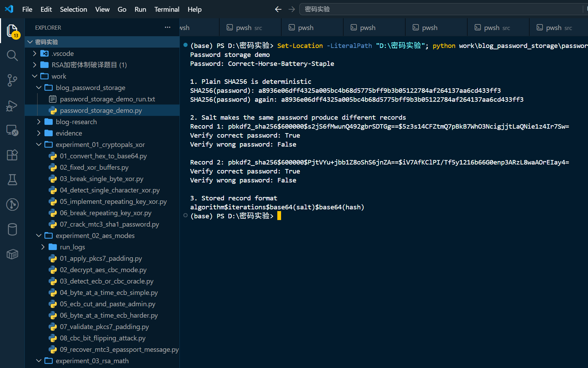
Task: Click Python icon of 02_fixed_xor_buffers.py
Action: [53, 168]
